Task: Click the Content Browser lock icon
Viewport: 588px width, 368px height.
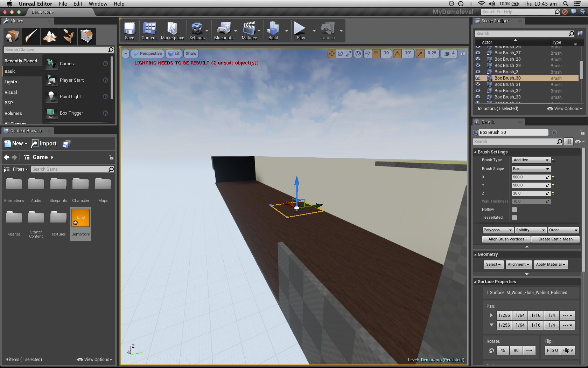Action: pos(111,157)
